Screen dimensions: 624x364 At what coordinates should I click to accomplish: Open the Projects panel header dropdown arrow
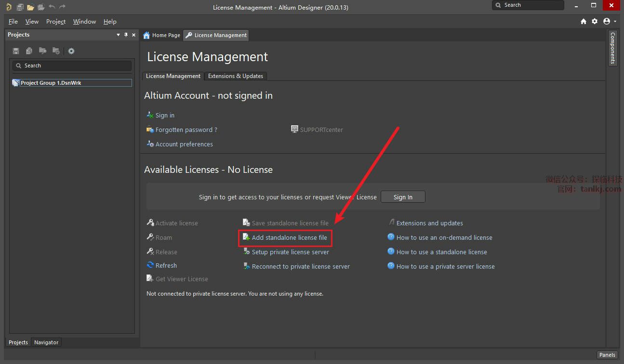click(x=119, y=35)
